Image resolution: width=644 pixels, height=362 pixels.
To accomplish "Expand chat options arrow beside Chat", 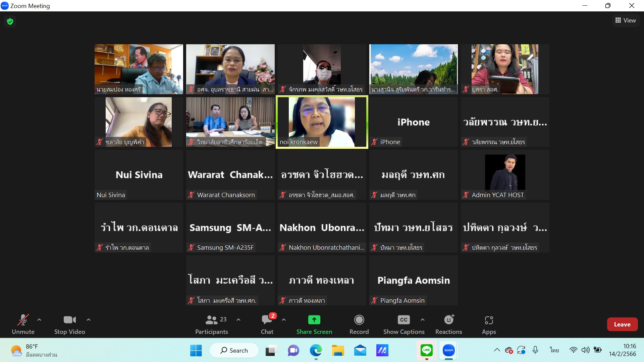I will 284,320.
